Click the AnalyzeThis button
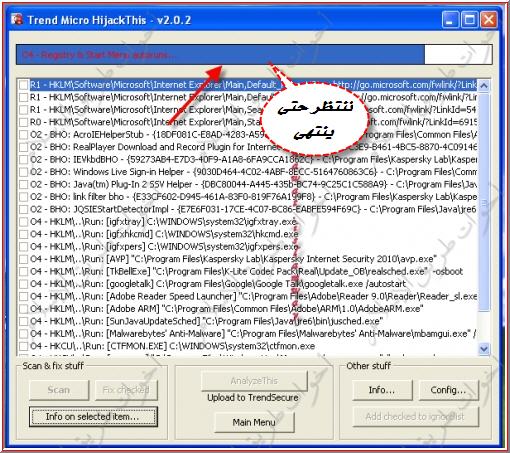510x453 pixels. (x=254, y=381)
